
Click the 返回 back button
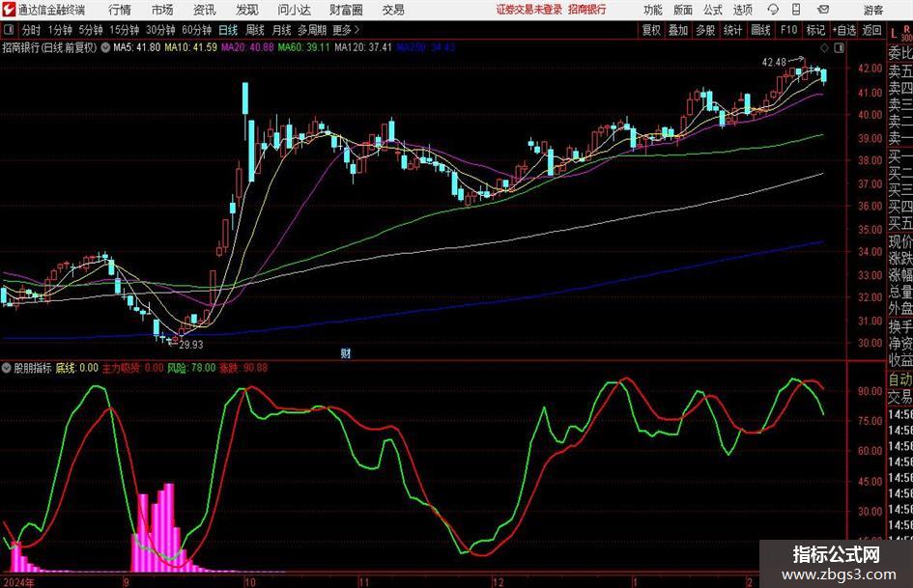871,30
